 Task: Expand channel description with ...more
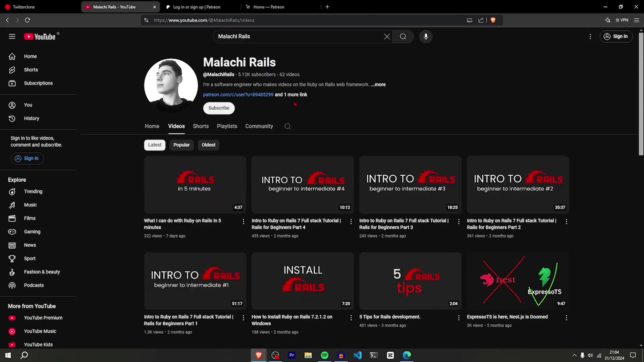click(x=378, y=84)
